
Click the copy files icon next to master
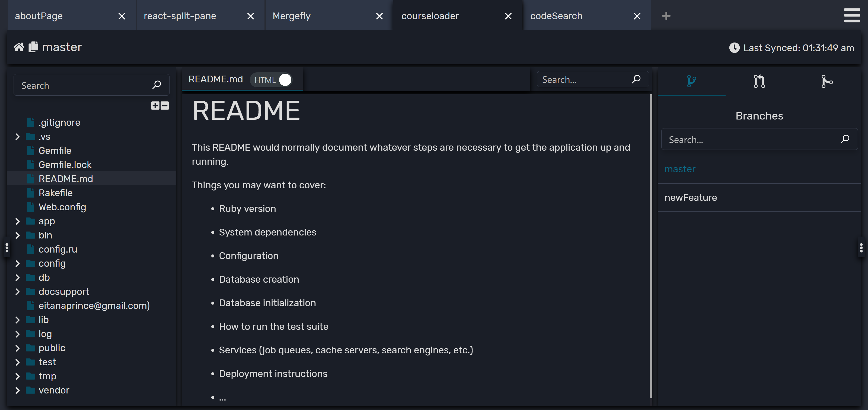point(33,47)
